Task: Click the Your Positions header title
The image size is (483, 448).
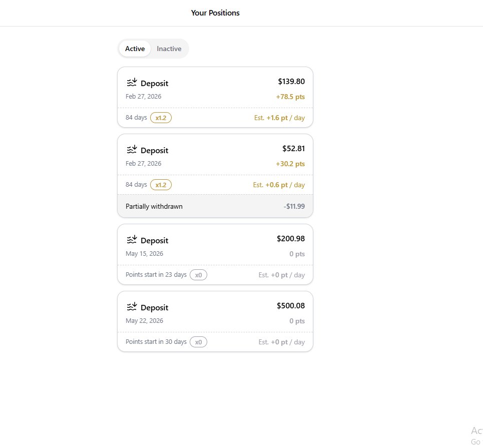Action: point(215,13)
